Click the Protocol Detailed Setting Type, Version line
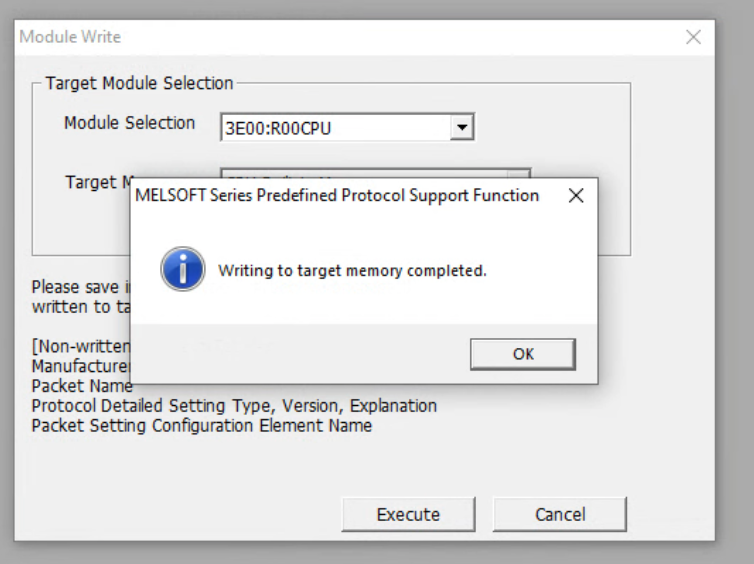The width and height of the screenshot is (754, 564). (x=234, y=406)
